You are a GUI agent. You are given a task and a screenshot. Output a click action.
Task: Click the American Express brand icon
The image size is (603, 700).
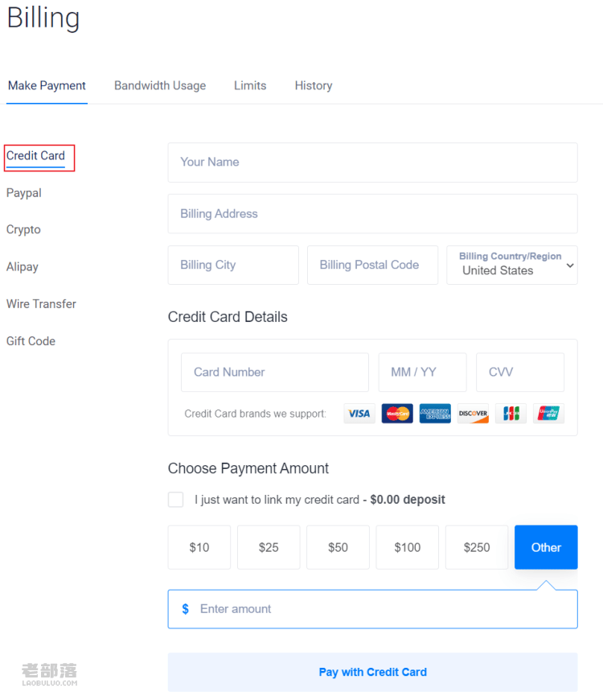[x=435, y=414]
